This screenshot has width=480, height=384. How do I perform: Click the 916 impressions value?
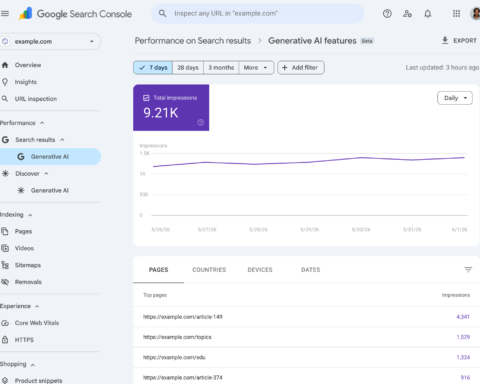465,377
